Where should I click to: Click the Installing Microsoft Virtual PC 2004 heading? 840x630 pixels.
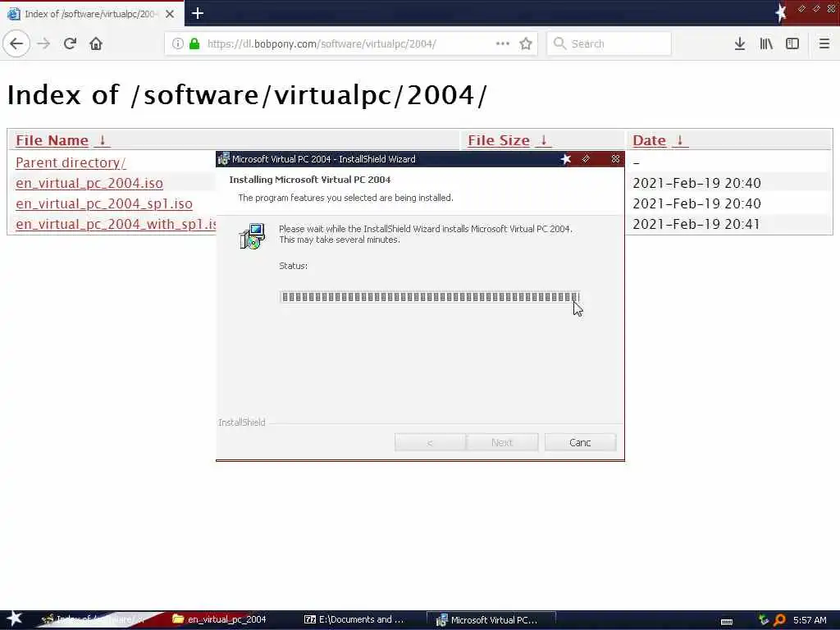[x=309, y=180]
